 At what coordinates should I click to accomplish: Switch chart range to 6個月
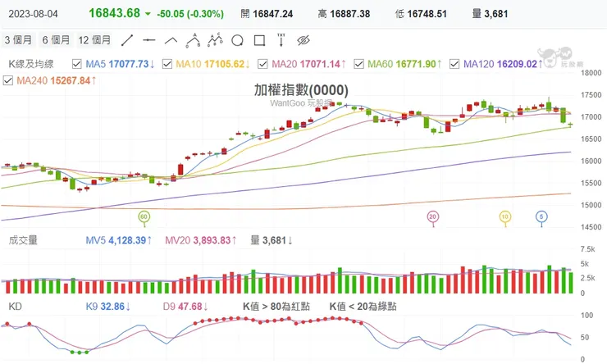click(54, 40)
